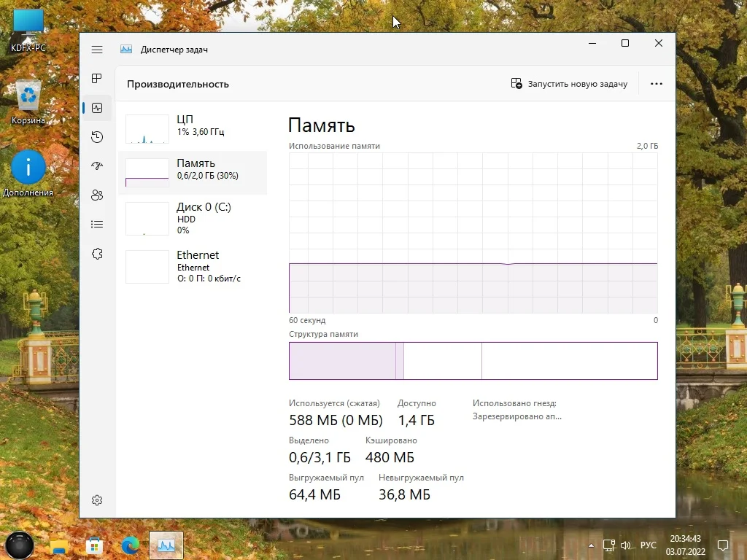747x560 pixels.
Task: Select the Память entry in list
Action: (193, 172)
